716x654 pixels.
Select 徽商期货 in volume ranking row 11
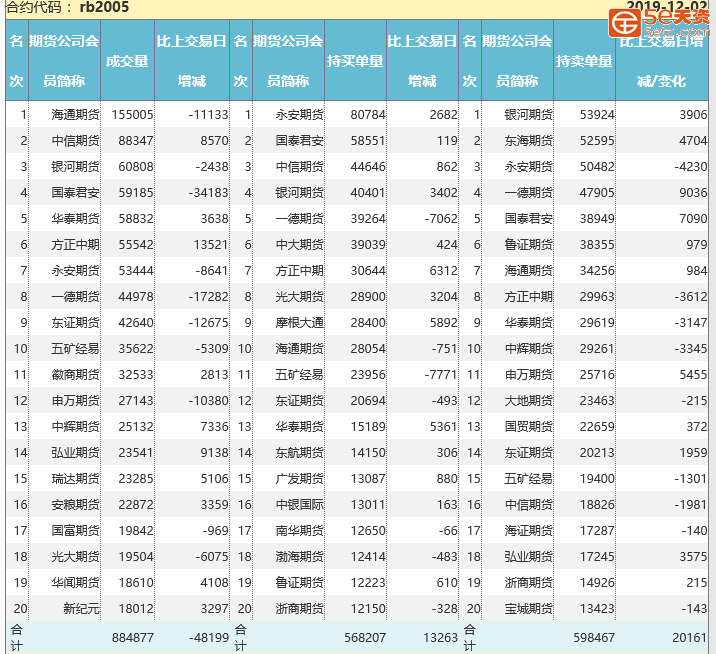(x=75, y=375)
